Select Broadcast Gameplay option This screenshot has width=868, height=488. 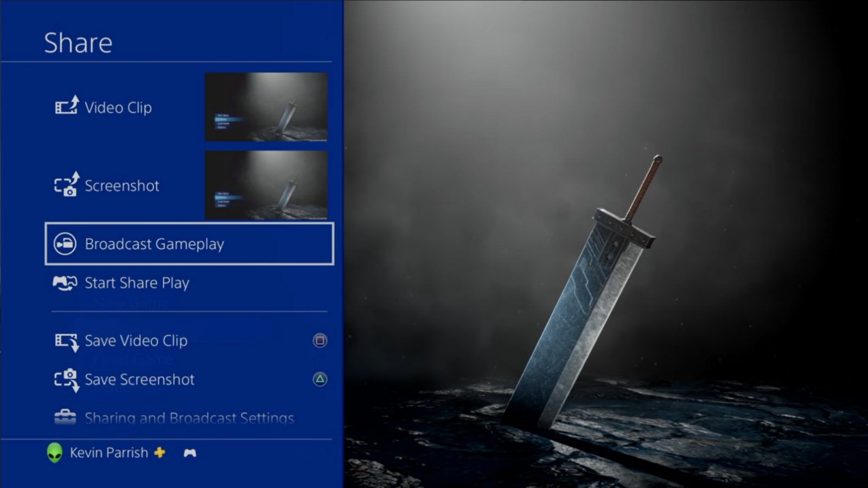(x=189, y=244)
